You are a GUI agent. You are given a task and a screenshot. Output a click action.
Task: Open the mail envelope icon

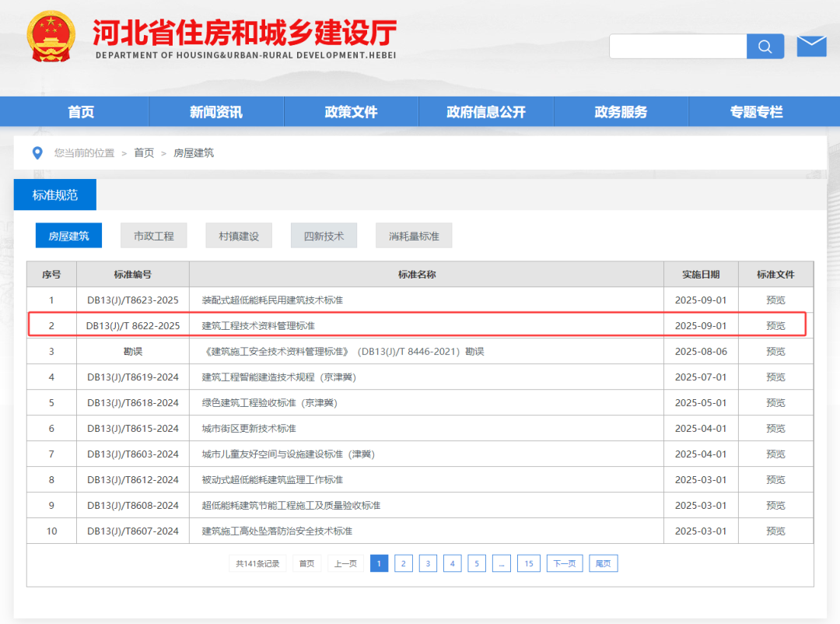[811, 47]
